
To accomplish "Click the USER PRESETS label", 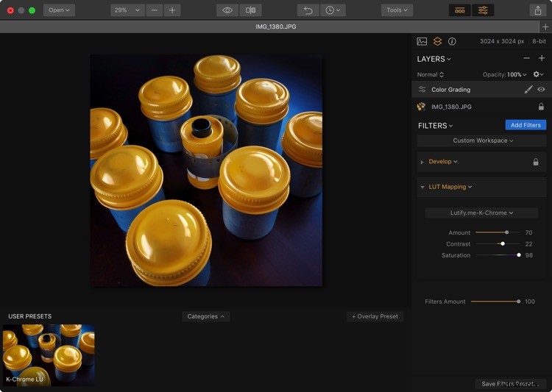I will (30, 316).
